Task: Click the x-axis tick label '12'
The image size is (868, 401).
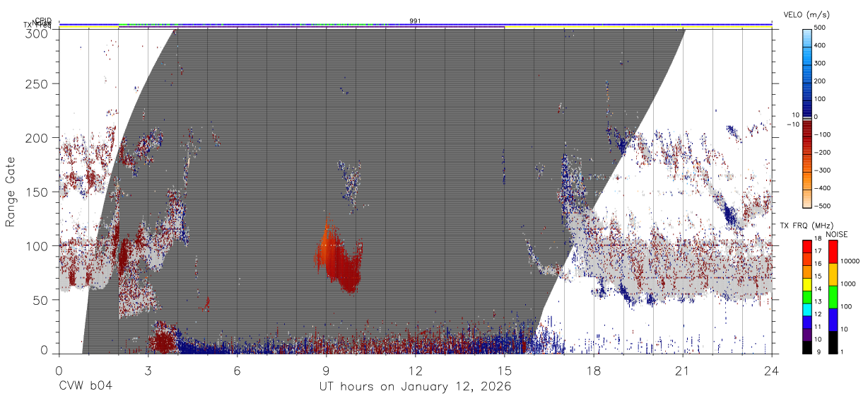Action: coord(415,371)
